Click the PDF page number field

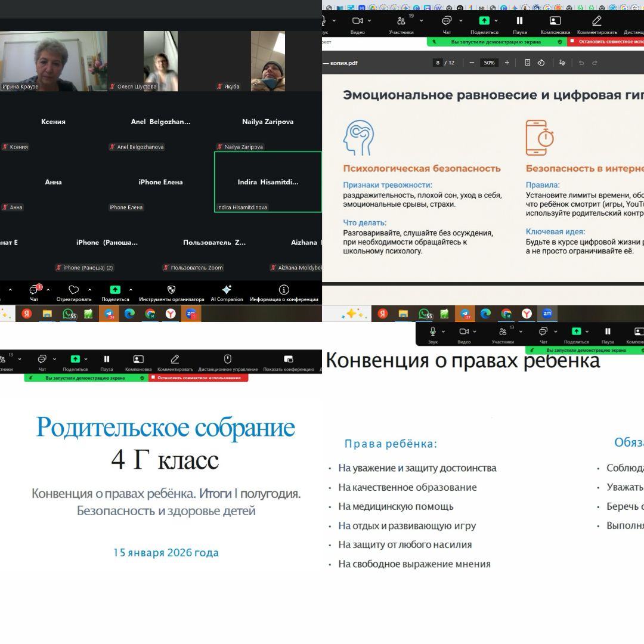click(438, 63)
